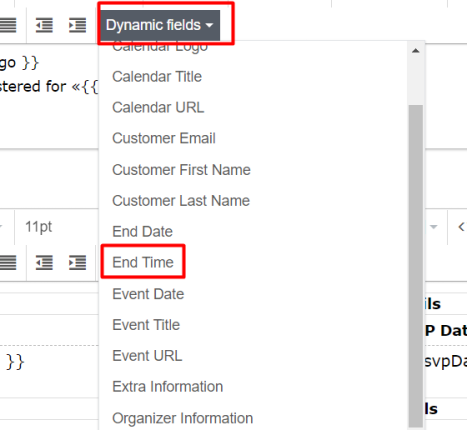Viewport: 467px width, 430px height.
Task: Click justify alignment icon in upper toolbar
Action: click(x=8, y=25)
